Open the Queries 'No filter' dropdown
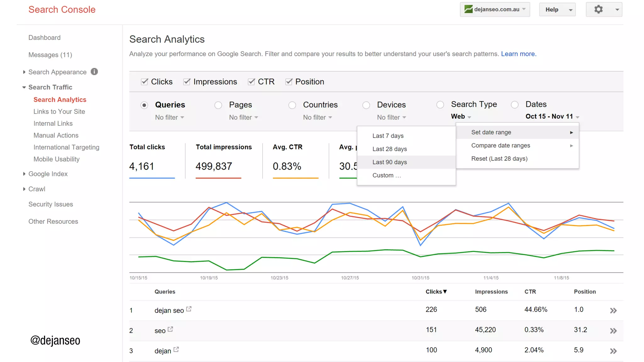The image size is (644, 362). [169, 118]
